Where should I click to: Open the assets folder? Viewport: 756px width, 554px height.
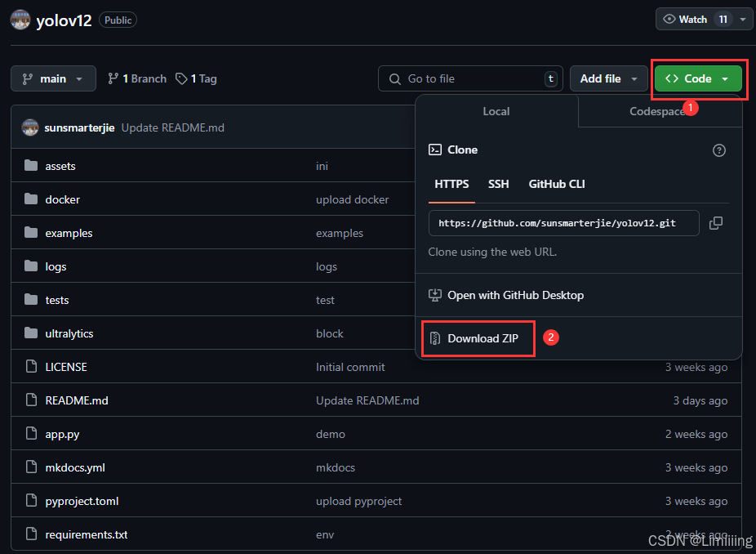60,166
